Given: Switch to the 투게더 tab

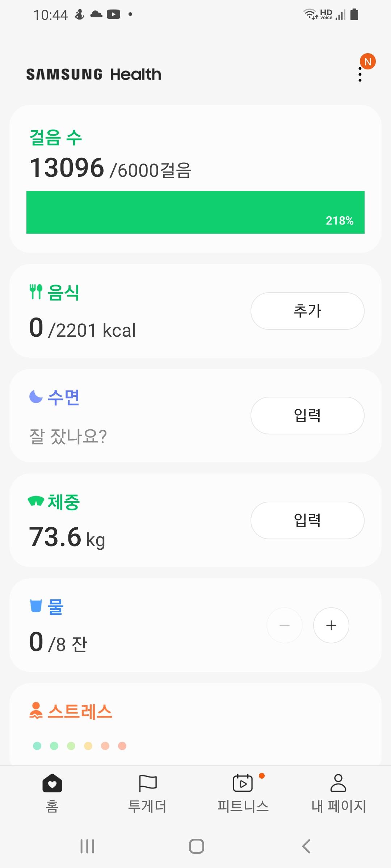Looking at the screenshot, I should pyautogui.click(x=147, y=793).
